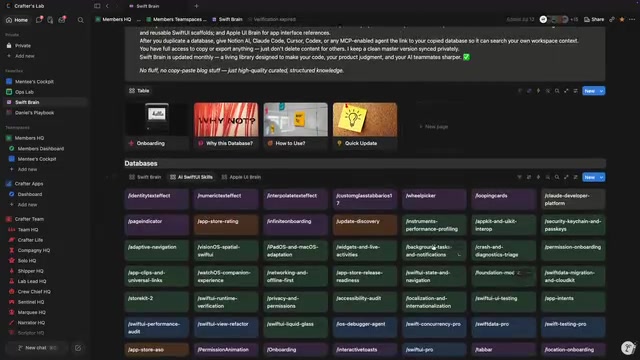Image resolution: width=640 pixels, height=360 pixels.
Task: Select the AI SwiftUI Skills database tab
Action: point(191,177)
